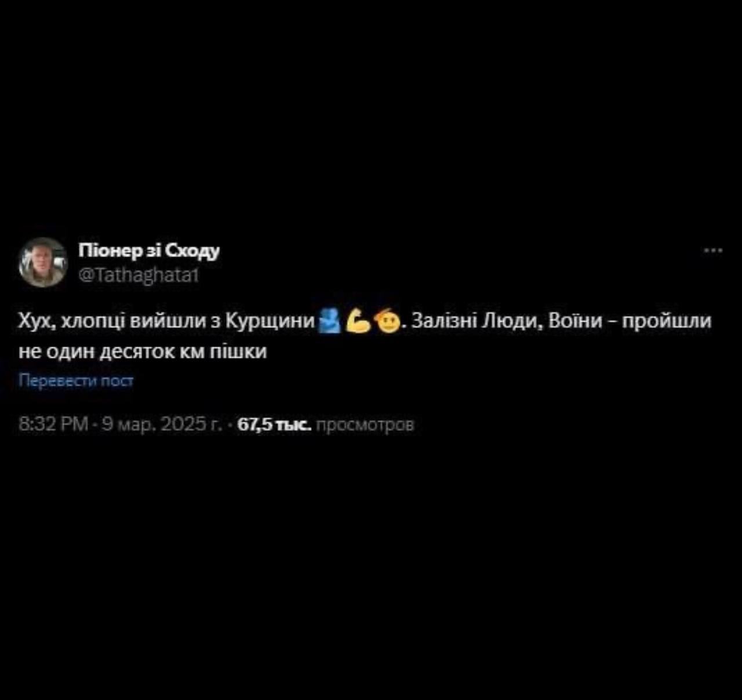Screen dimensions: 742x700
Task: Open the author's round profile avatar
Action: click(x=43, y=262)
